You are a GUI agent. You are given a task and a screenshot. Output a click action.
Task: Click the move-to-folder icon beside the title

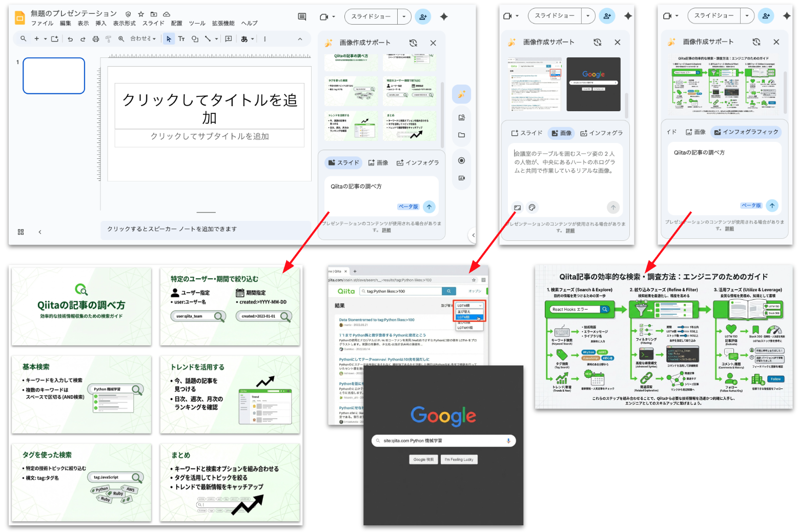tap(153, 14)
